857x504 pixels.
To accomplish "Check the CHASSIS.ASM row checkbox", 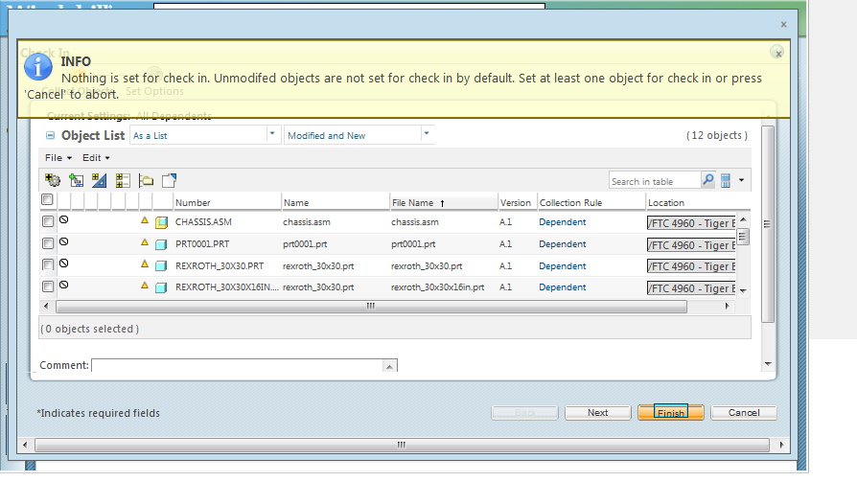I will pos(48,221).
